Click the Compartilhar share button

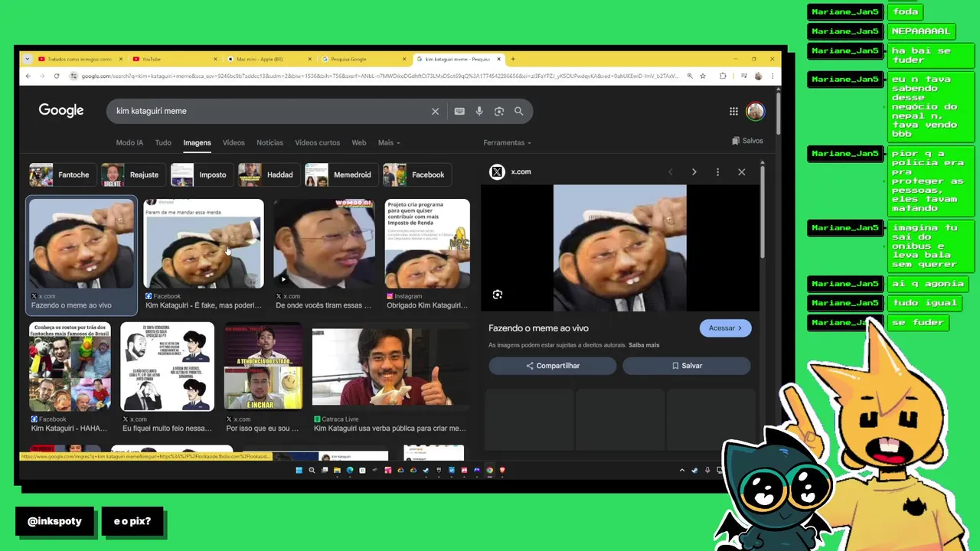coord(552,366)
